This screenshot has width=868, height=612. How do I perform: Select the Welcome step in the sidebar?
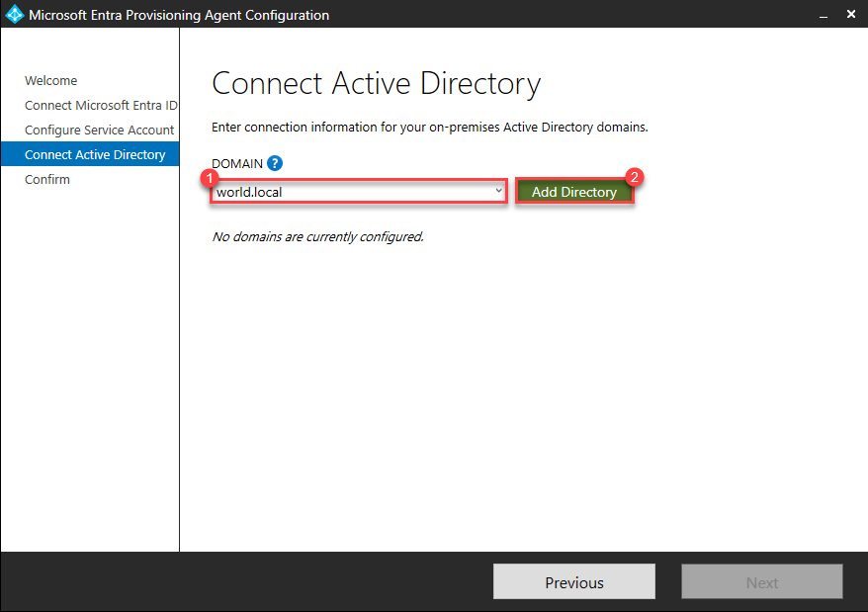(51, 81)
